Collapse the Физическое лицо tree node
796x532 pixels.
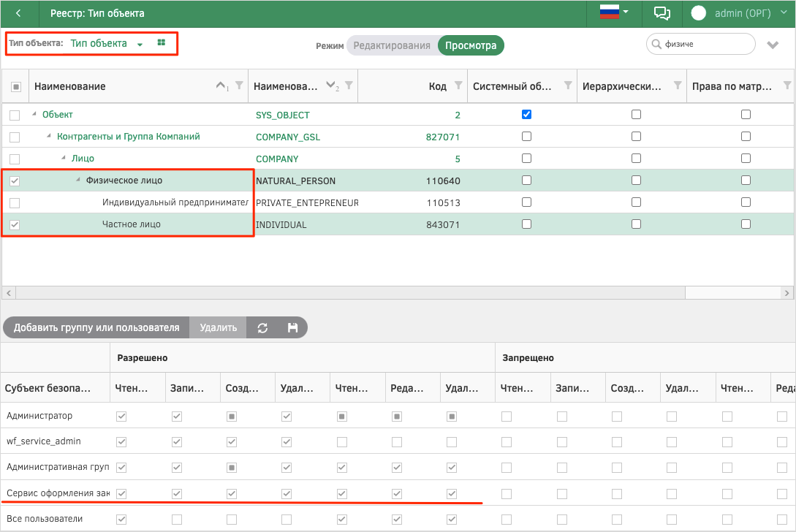point(78,180)
